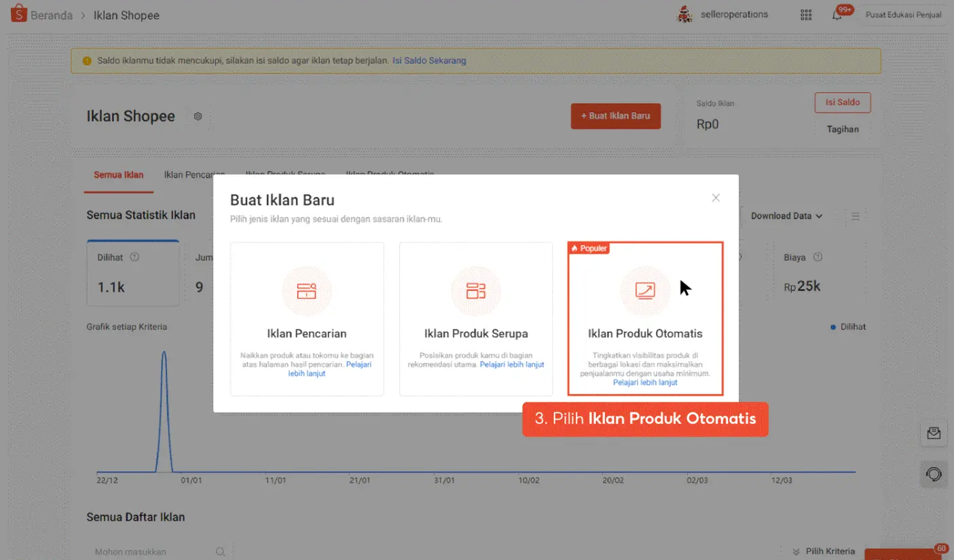The height and width of the screenshot is (560, 954).
Task: Select the Iklan Produk Otomatis card icon
Action: (x=644, y=291)
